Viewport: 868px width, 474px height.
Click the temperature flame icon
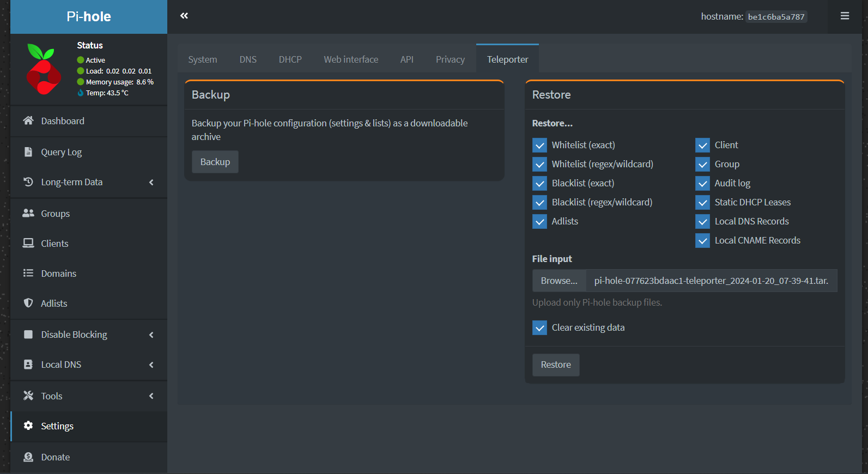(81, 93)
